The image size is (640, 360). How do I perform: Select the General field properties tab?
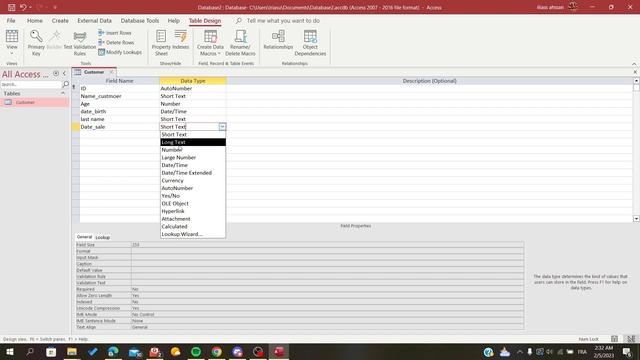click(84, 237)
